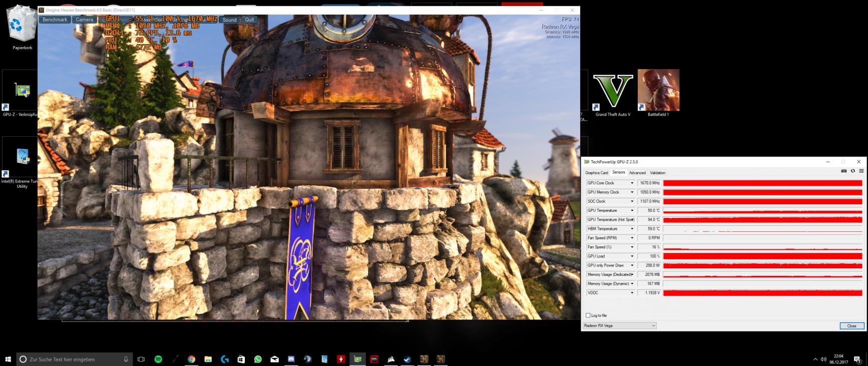The image size is (868, 366).
Task: Click the 1670.0 MHz core clock value
Action: coord(650,183)
